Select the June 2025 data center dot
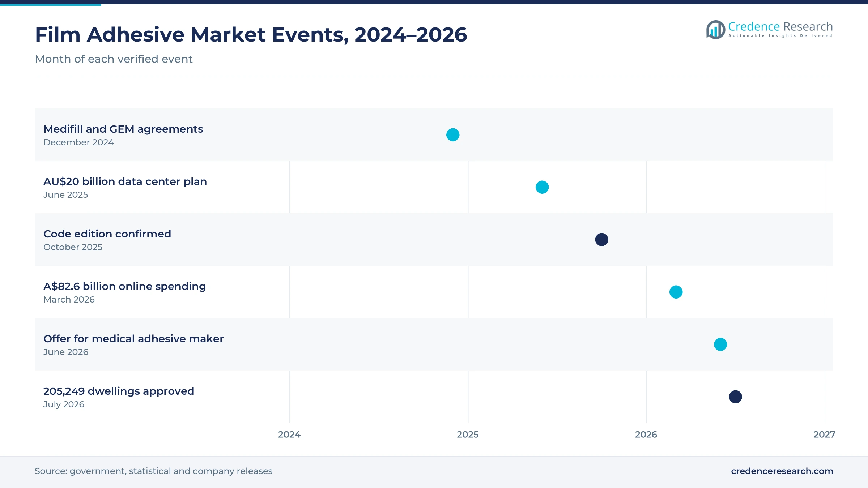The width and height of the screenshot is (868, 488). [x=542, y=187]
